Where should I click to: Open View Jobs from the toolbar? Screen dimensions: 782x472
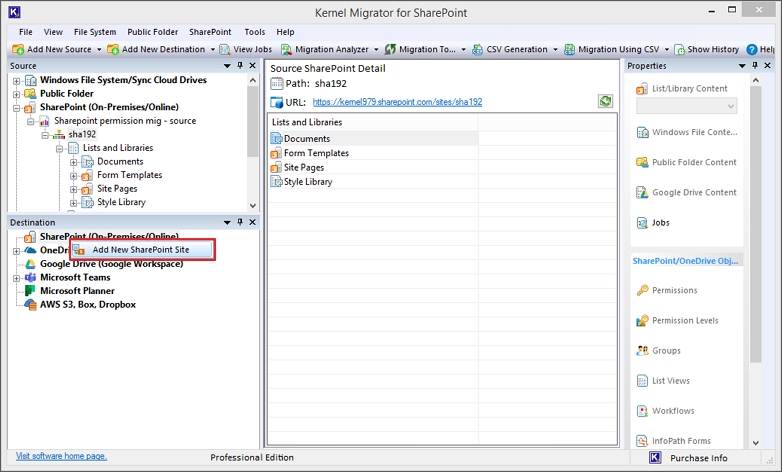246,49
